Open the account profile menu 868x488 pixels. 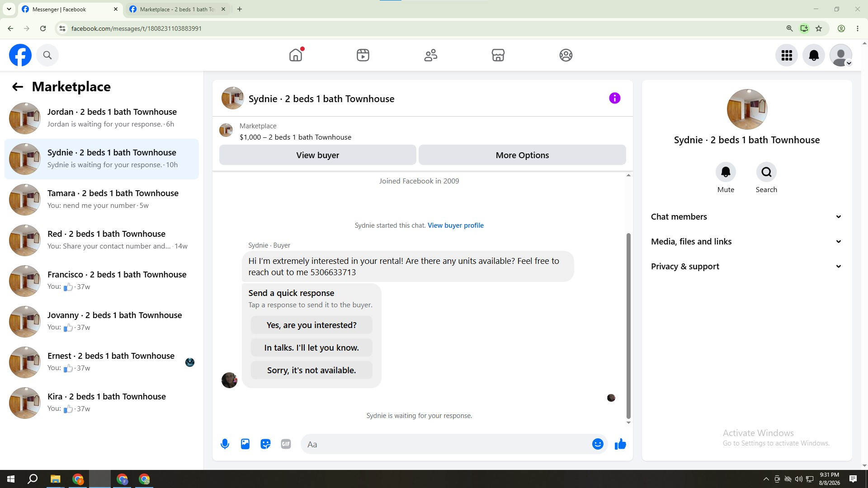tap(841, 55)
